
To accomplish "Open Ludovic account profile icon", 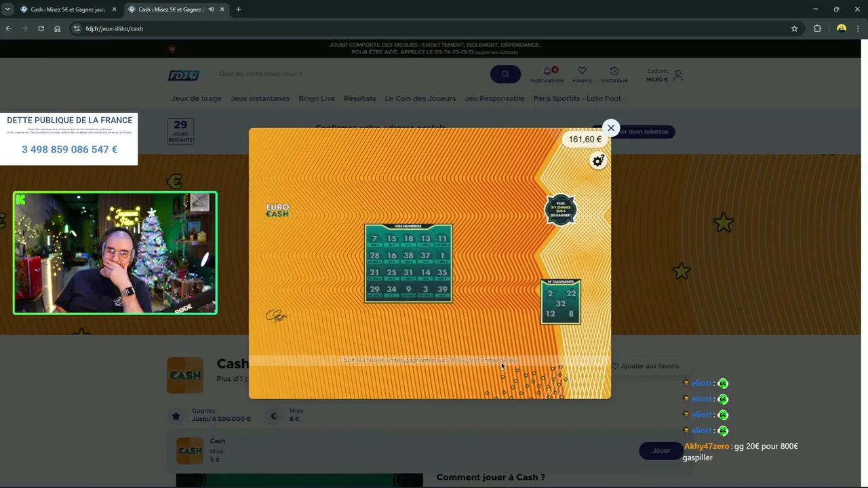I will tap(678, 75).
